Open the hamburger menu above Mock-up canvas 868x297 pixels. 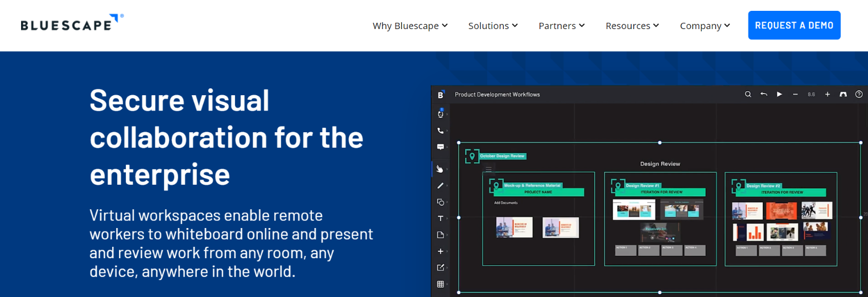point(488,168)
